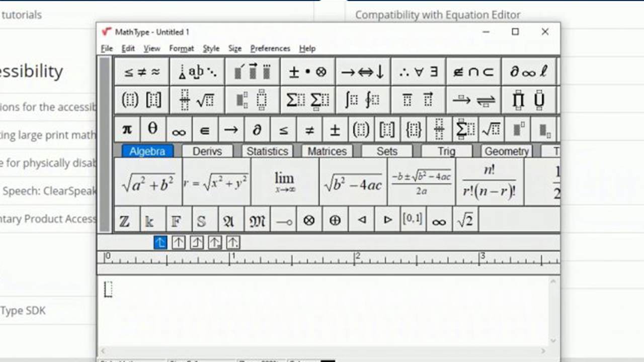Viewport: 644px width, 362px height.
Task: Switch to the Sets tab
Action: click(387, 151)
